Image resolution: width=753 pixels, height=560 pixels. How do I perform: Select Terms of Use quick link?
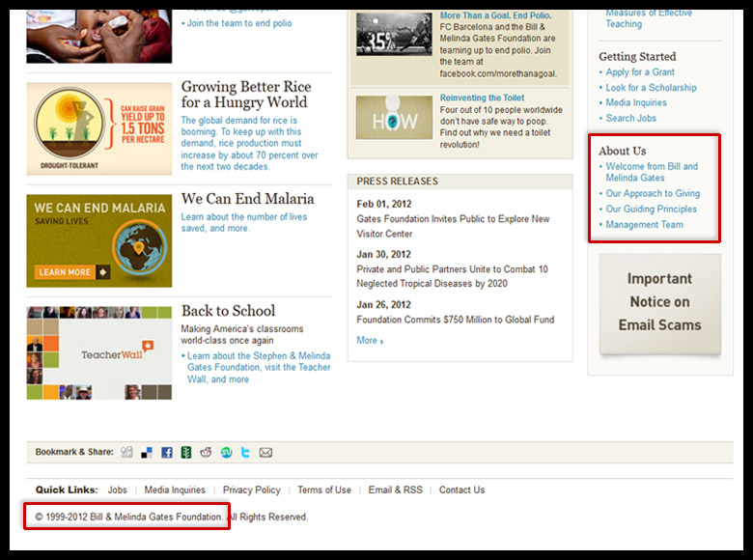click(x=324, y=490)
